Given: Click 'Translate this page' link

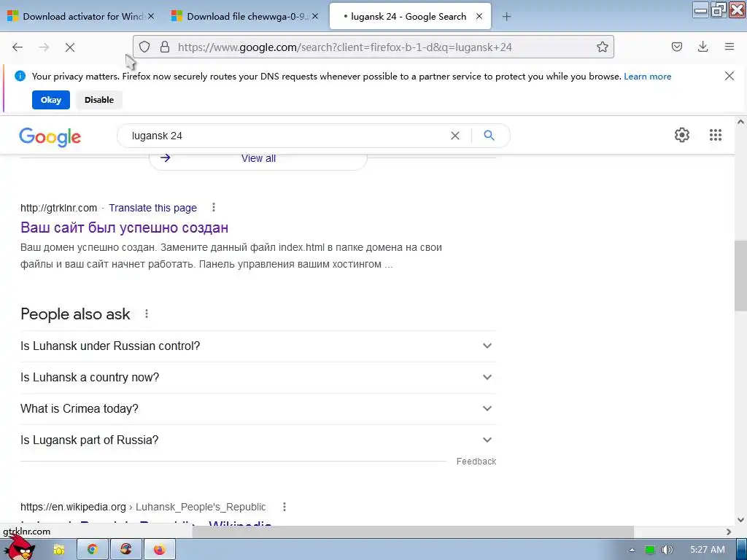Looking at the screenshot, I should pyautogui.click(x=153, y=208).
